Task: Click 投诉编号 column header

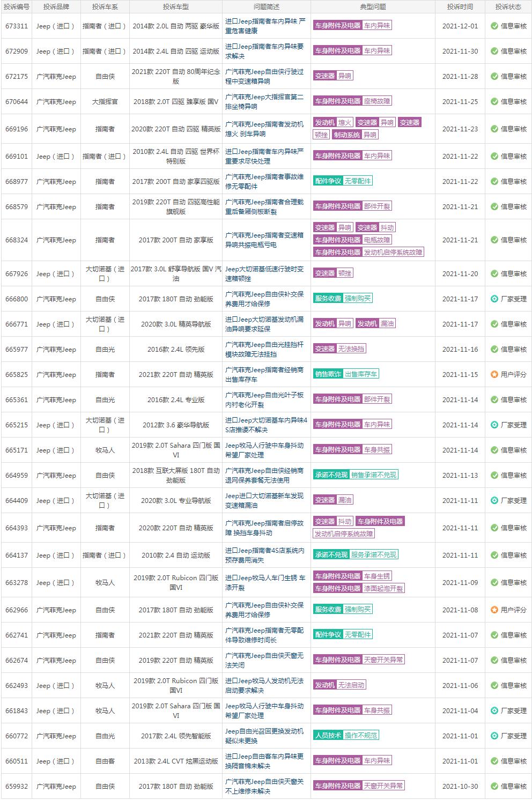Action: coord(17,7)
